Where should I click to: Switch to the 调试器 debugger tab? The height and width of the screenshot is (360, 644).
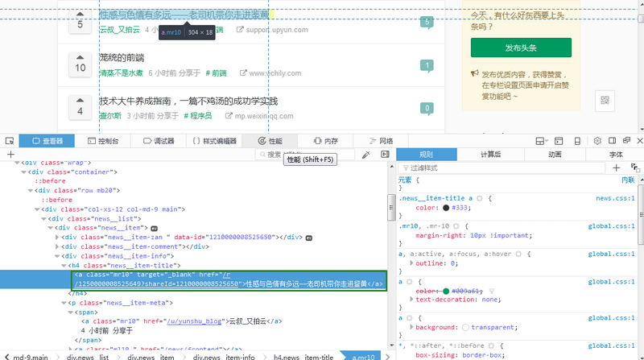[159, 141]
